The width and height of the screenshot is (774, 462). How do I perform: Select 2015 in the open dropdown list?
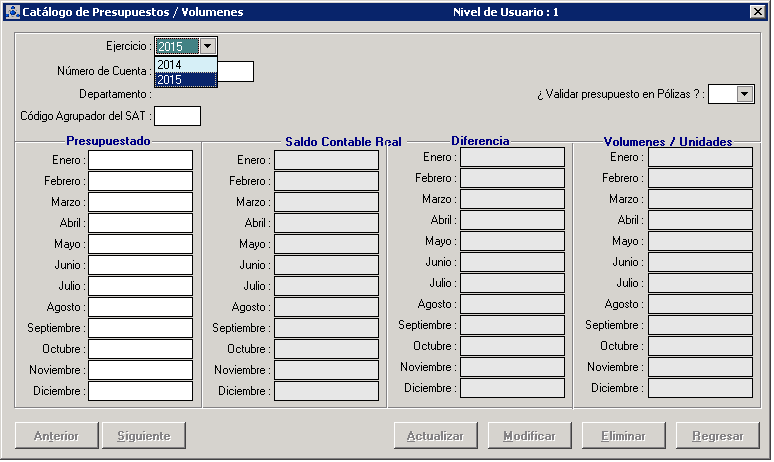185,79
